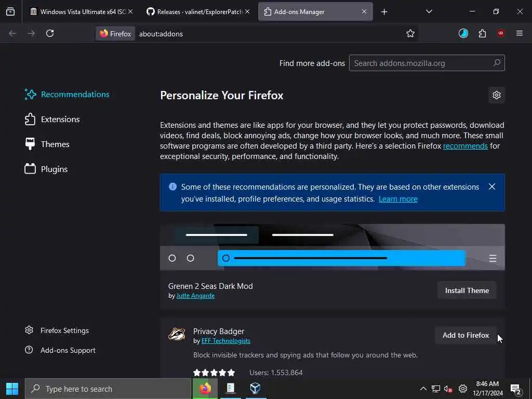Open Themes section in sidebar
The image size is (532, 399).
click(47, 144)
